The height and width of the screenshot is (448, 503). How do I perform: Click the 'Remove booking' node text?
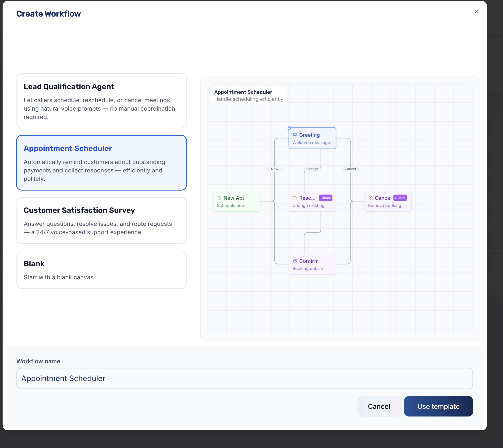pyautogui.click(x=385, y=206)
